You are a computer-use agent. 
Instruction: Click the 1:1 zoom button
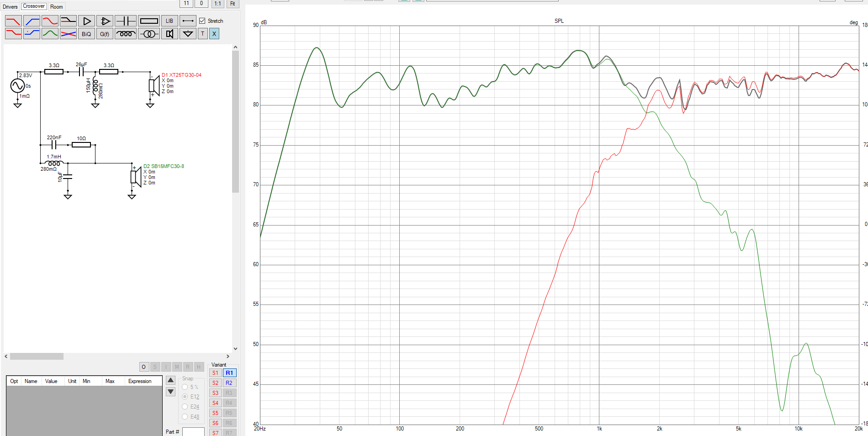coord(217,4)
